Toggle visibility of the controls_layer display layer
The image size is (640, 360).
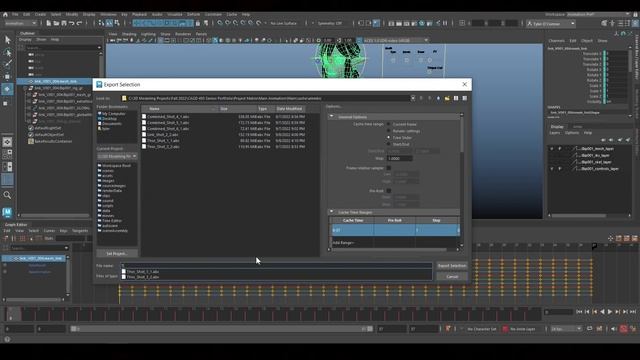[x=552, y=169]
